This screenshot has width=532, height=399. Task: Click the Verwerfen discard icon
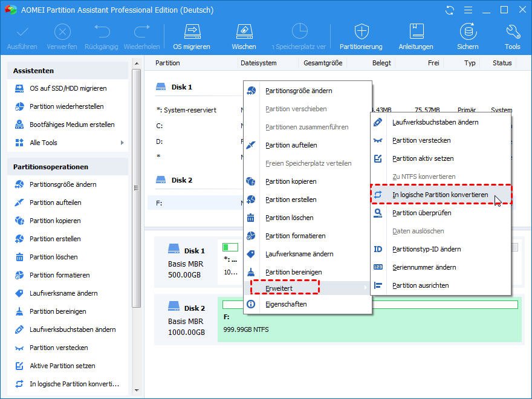click(62, 32)
